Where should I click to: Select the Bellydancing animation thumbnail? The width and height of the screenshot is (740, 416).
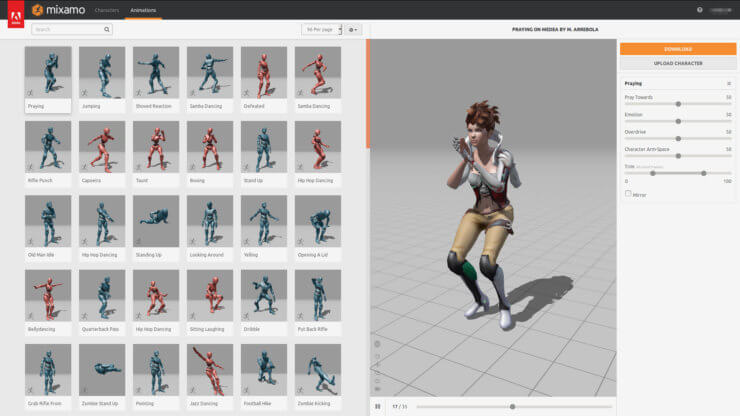[x=48, y=296]
